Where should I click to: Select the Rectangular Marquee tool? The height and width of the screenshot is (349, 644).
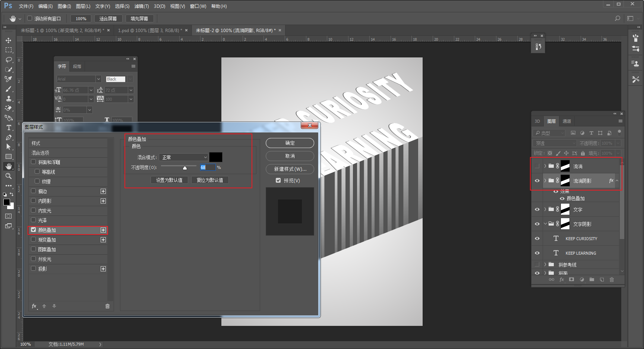[9, 50]
